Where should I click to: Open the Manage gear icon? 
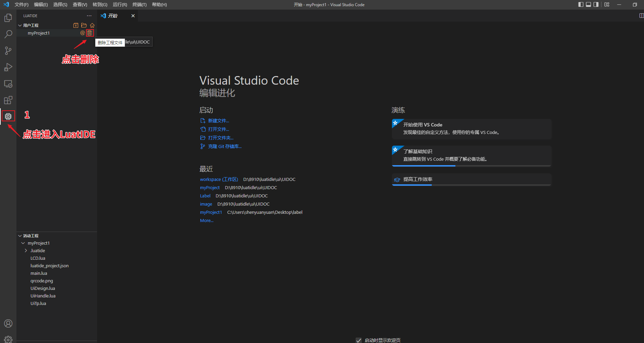pos(8,339)
